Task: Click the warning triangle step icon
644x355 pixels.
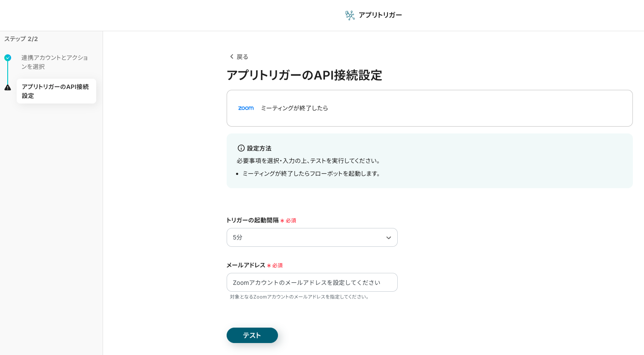Action: pyautogui.click(x=8, y=88)
